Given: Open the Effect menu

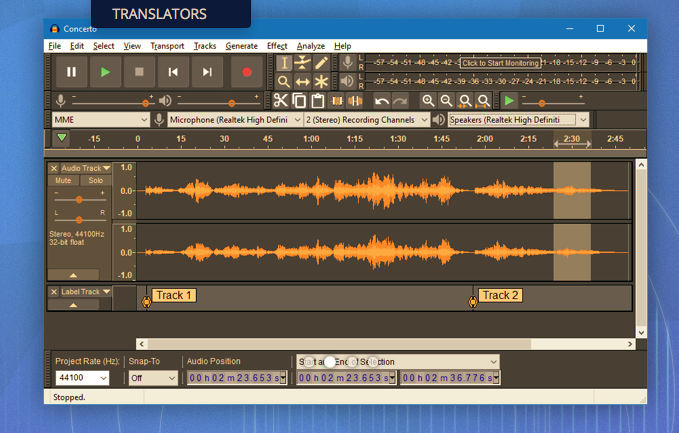Looking at the screenshot, I should [277, 46].
